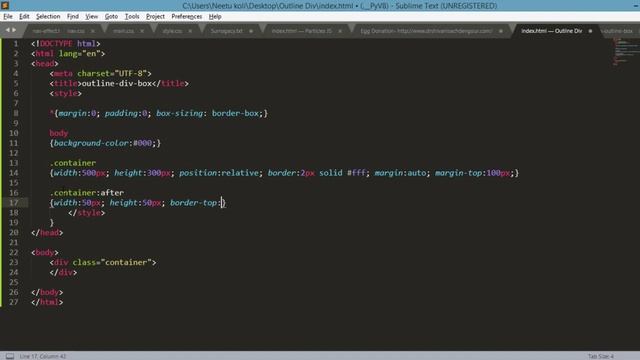Image resolution: width=640 pixels, height=360 pixels.
Task: Click line number 27 in the gutter
Action: (13, 302)
